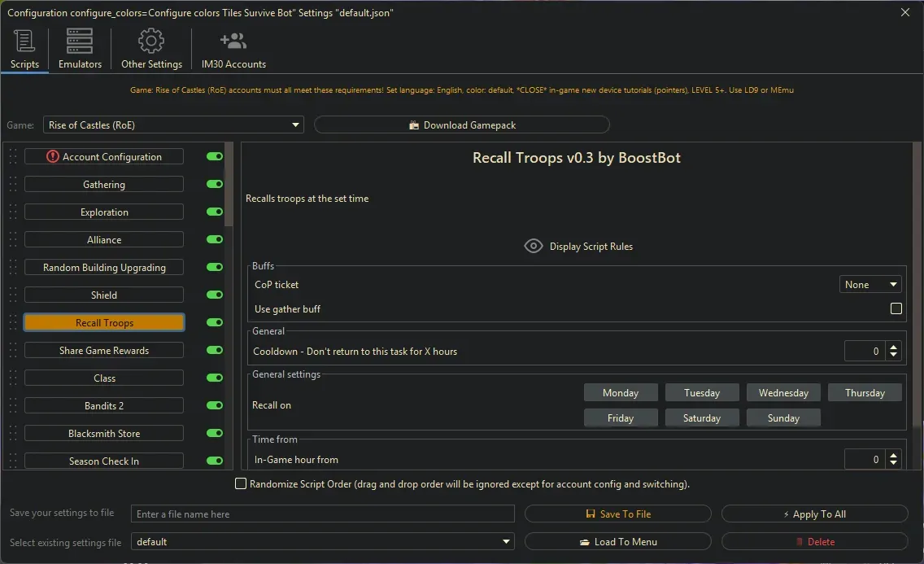Disable the Exploration script toggle
The height and width of the screenshot is (564, 924).
click(215, 212)
